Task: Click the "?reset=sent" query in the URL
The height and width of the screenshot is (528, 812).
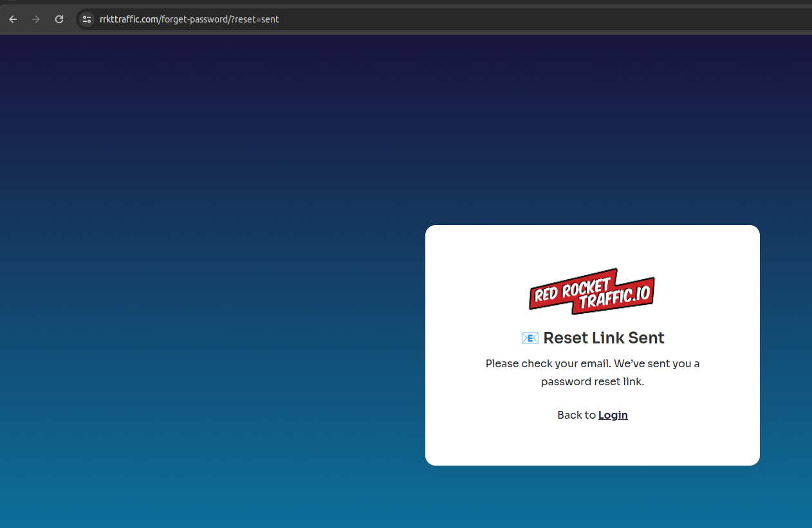Action: (x=256, y=19)
